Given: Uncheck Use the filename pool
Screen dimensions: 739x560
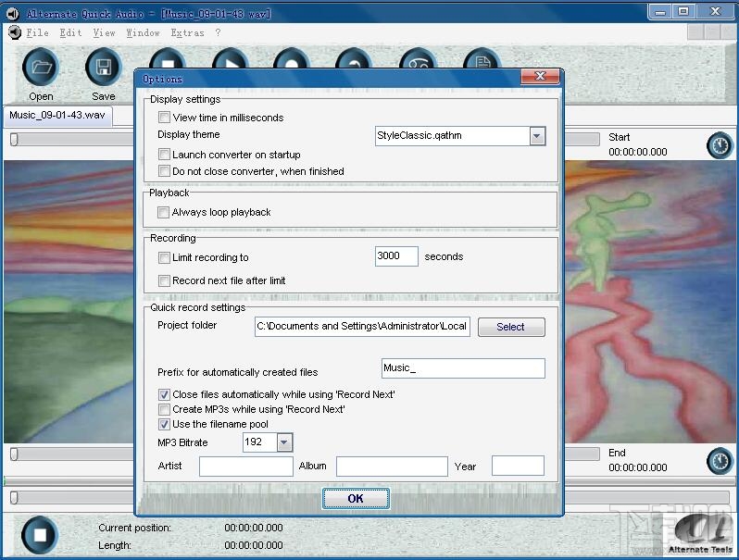Looking at the screenshot, I should (164, 424).
